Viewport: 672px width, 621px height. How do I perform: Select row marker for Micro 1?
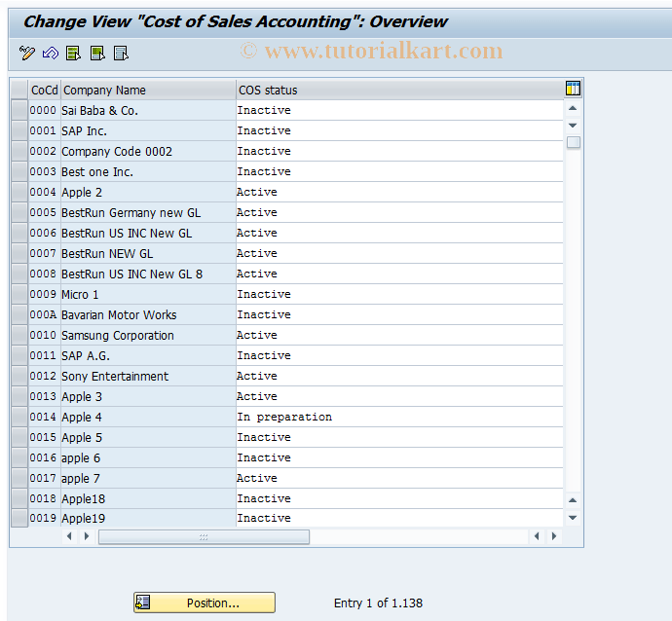pos(19,294)
